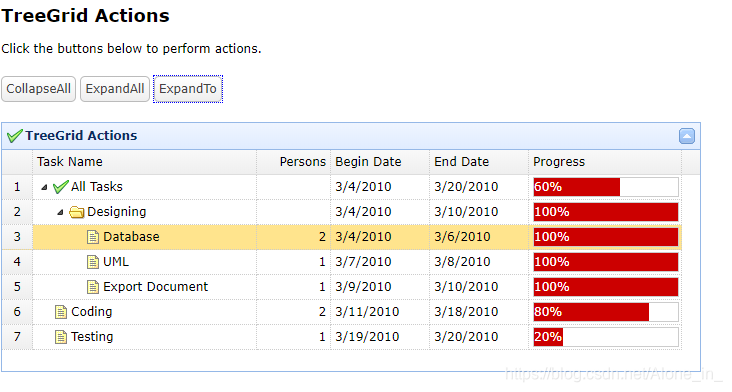Select the Database row label
Image resolution: width=732 pixels, height=392 pixels.
click(x=131, y=237)
